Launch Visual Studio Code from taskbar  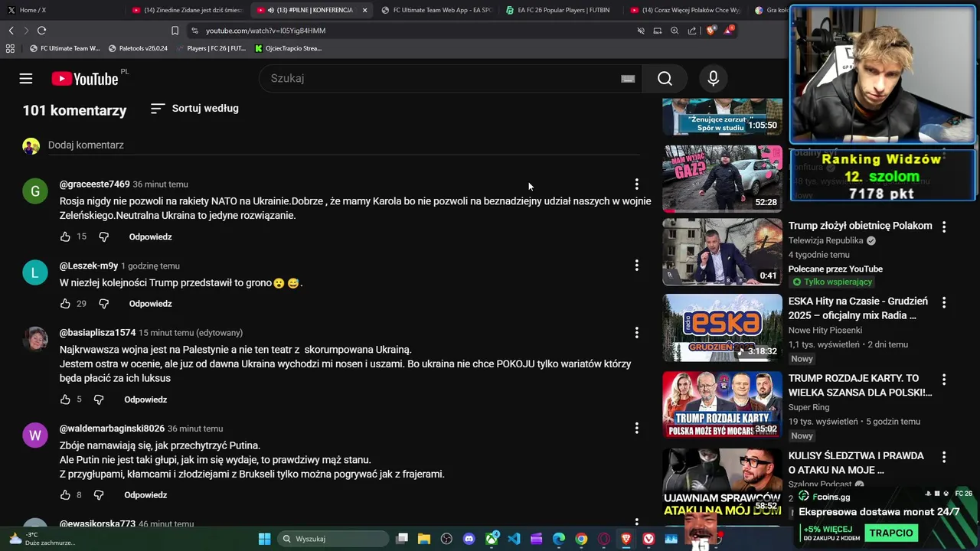click(514, 539)
